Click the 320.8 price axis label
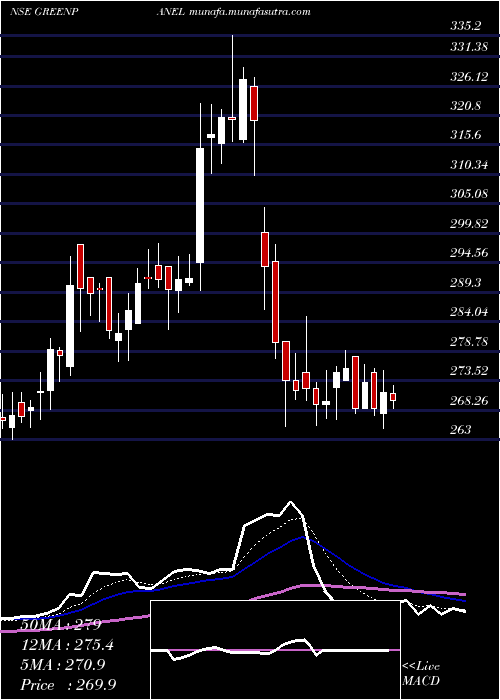500x700 pixels. (465, 106)
